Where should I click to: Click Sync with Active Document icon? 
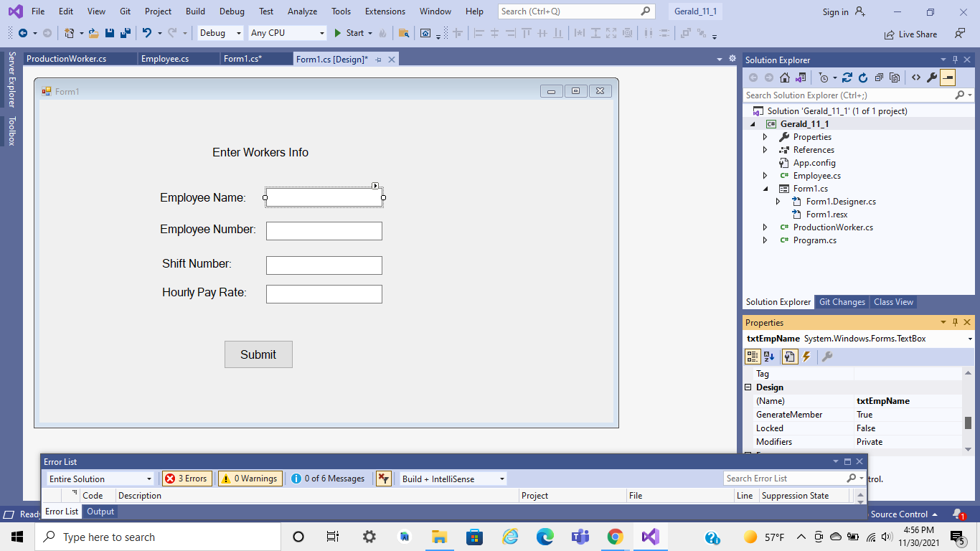coord(847,77)
